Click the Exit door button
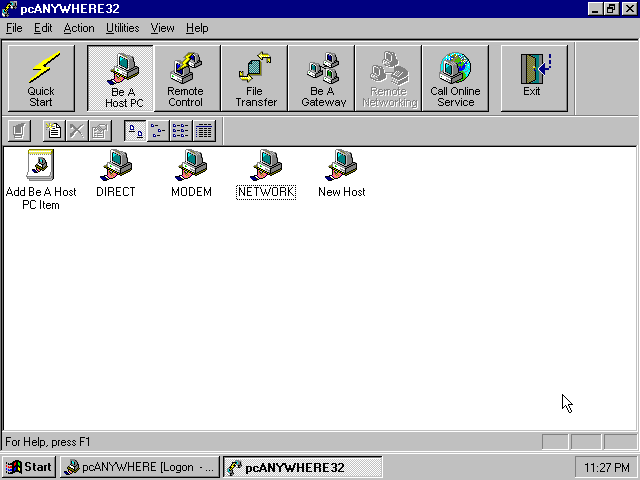Screen dimensions: 640x480 [534, 78]
